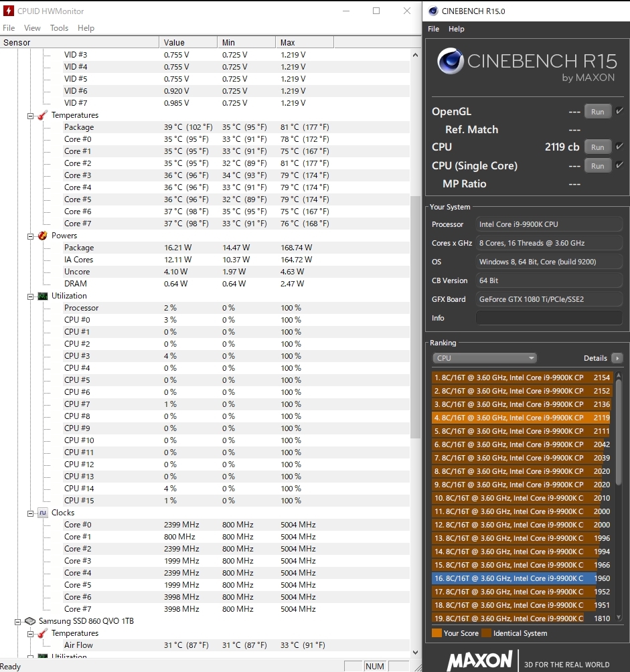
Task: Click the SSD Temperatures thermometer icon
Action: 42,633
